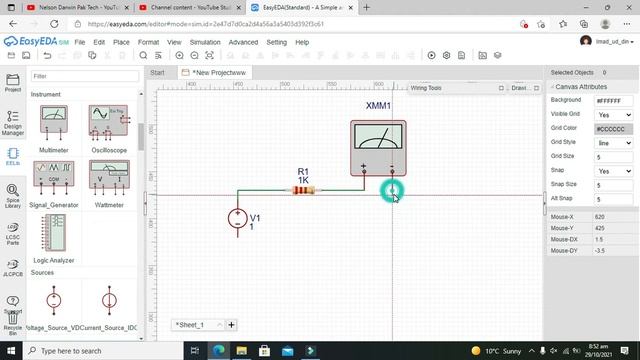Click the Windows Start button
This screenshot has height=360, width=640.
(11, 351)
